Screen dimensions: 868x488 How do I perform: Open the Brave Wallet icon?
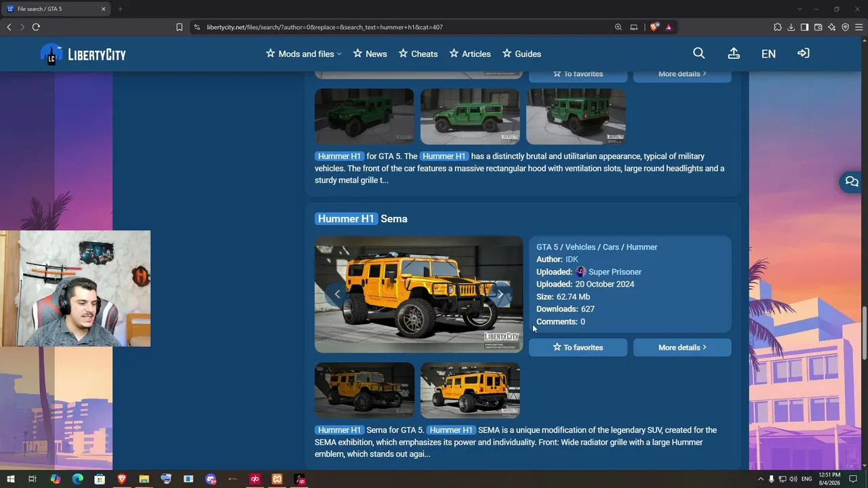[818, 27]
